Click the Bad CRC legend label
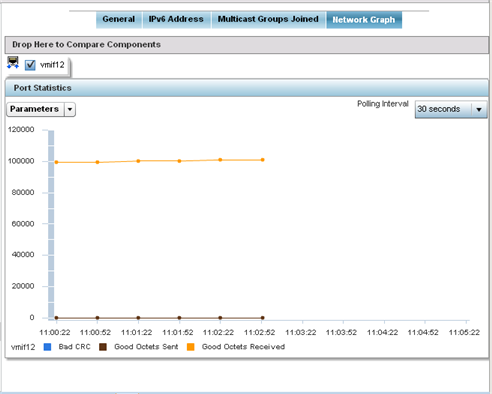The image size is (492, 394). [75, 347]
